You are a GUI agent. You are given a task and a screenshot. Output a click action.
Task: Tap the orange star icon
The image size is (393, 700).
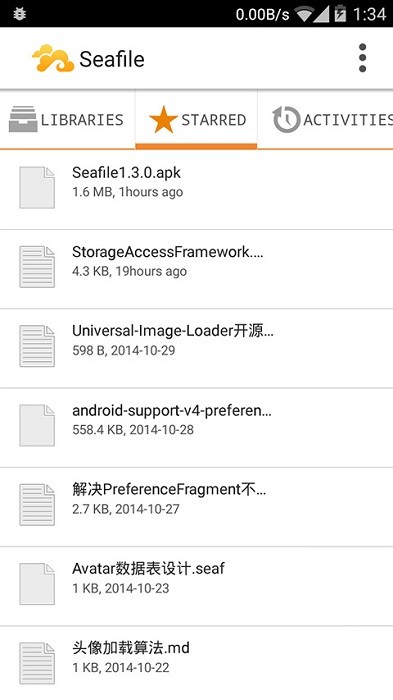(x=163, y=120)
